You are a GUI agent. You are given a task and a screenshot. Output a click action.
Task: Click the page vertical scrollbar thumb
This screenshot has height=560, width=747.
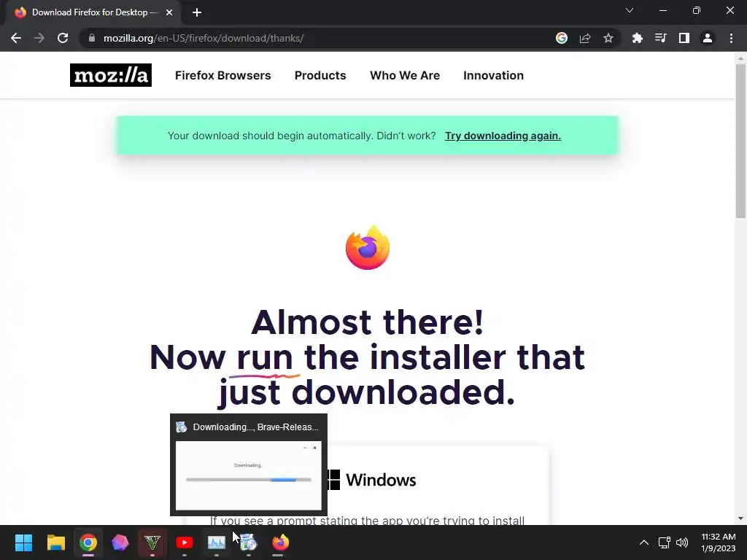click(740, 141)
